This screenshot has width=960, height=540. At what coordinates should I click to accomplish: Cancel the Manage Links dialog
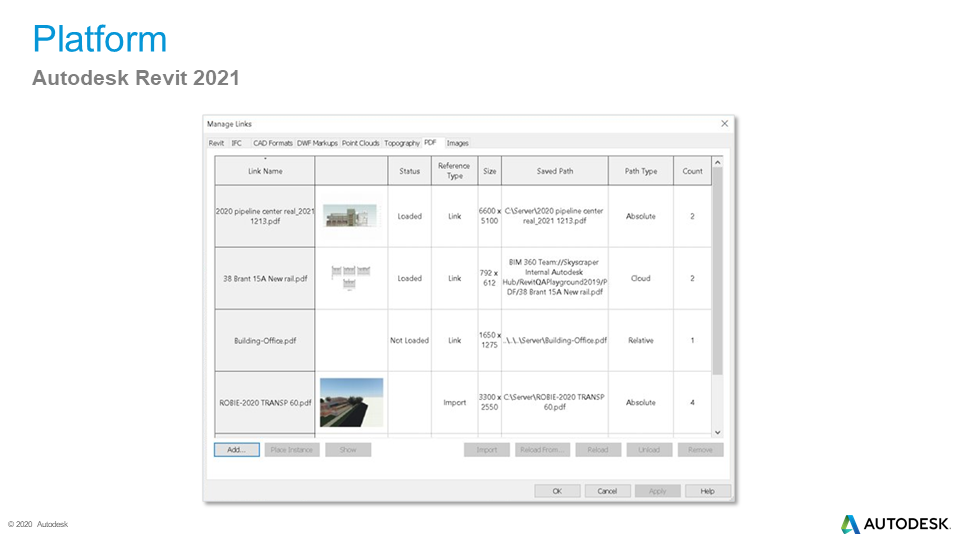(x=607, y=491)
